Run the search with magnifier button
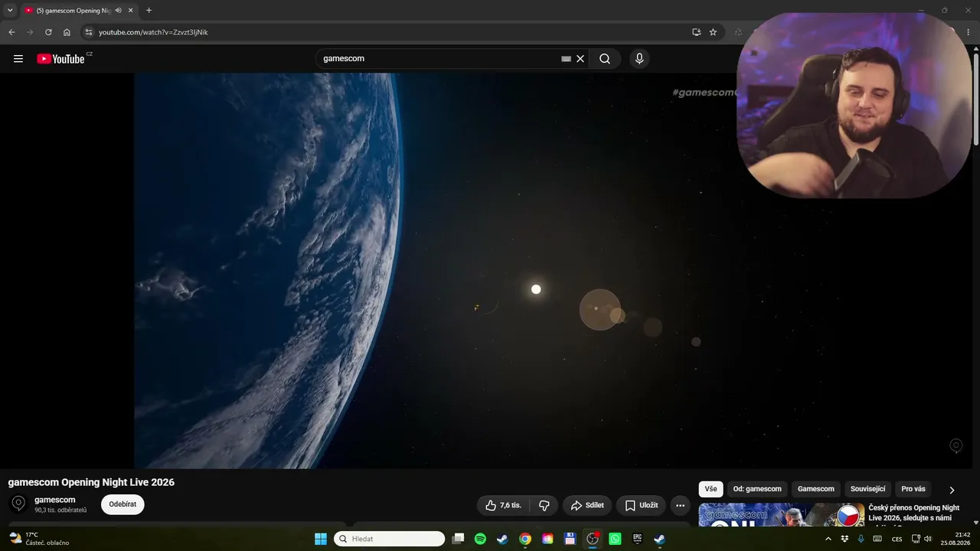This screenshot has height=551, width=980. point(605,59)
